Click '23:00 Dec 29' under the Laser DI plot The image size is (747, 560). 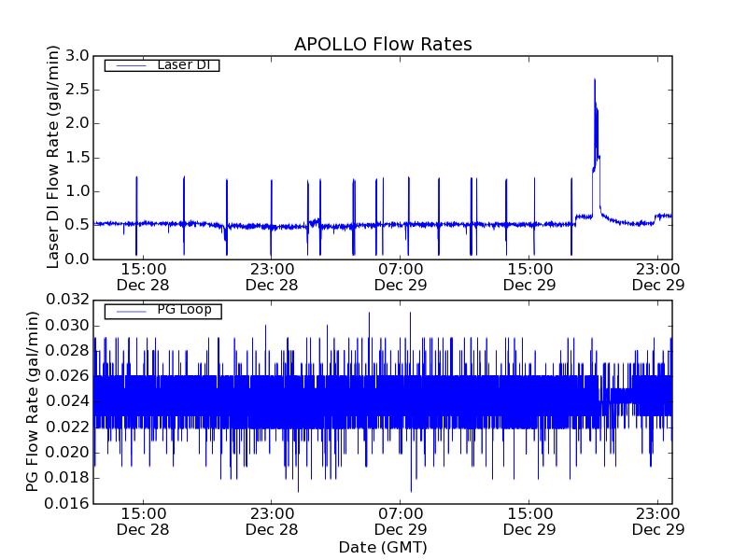tap(658, 277)
